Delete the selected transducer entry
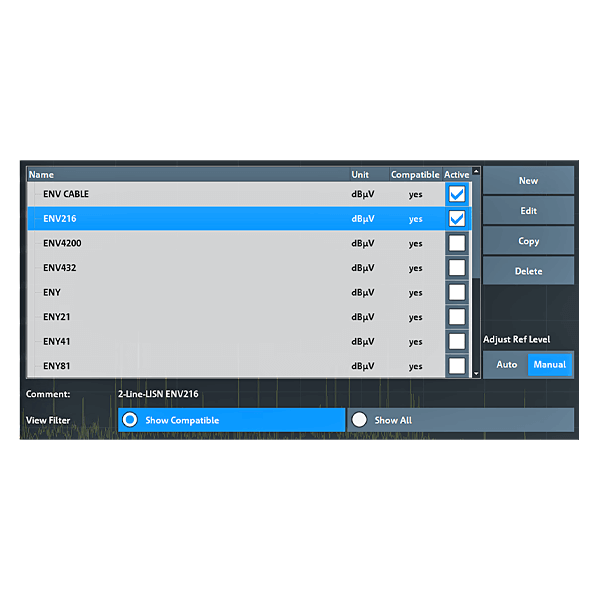The width and height of the screenshot is (600, 600). pyautogui.click(x=528, y=271)
